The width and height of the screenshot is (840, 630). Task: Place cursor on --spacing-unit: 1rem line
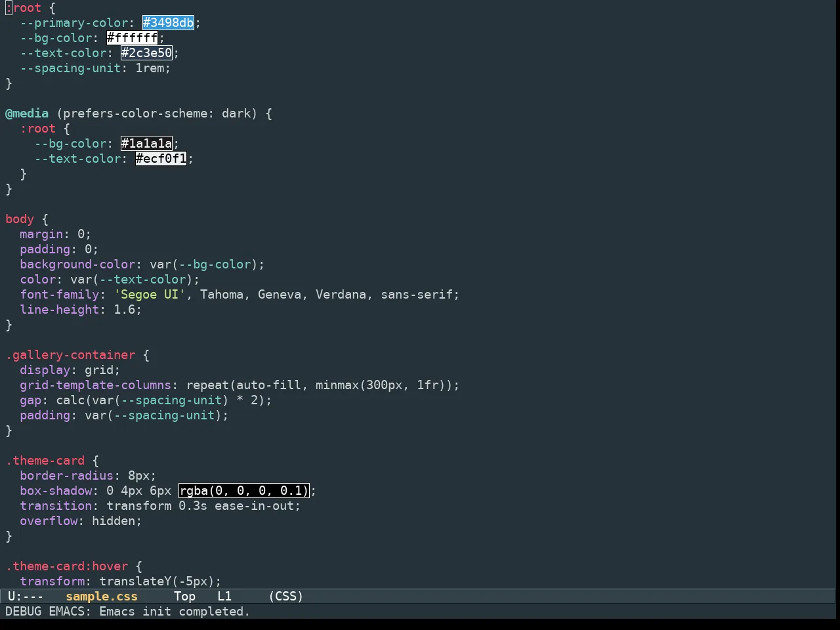pos(95,68)
